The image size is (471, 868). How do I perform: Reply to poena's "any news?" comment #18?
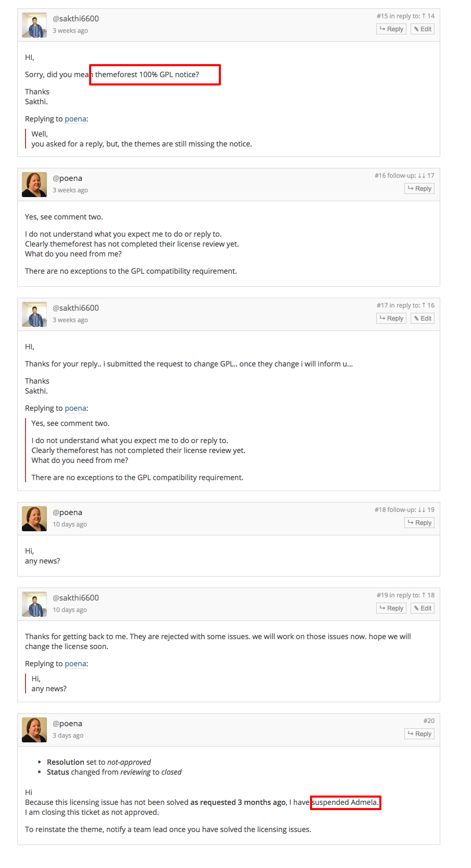pyautogui.click(x=419, y=523)
